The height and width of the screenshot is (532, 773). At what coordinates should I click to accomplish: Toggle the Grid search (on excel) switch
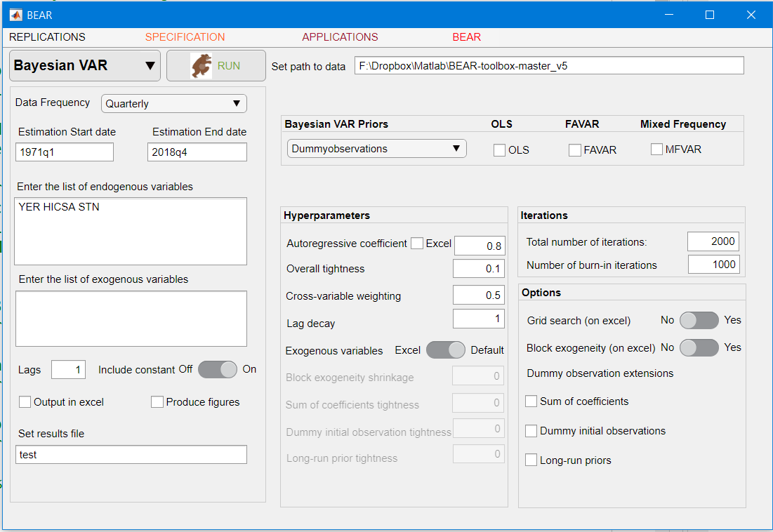pos(699,320)
